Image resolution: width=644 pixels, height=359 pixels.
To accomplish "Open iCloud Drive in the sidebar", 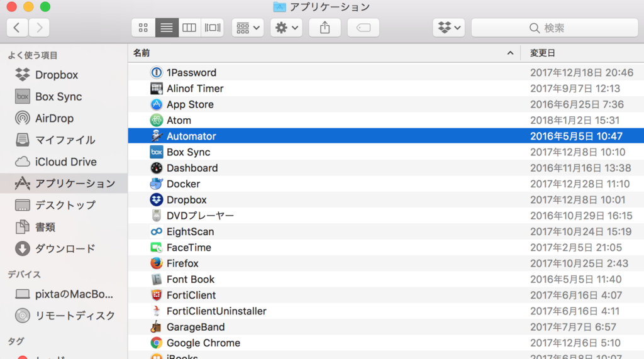I will point(64,162).
